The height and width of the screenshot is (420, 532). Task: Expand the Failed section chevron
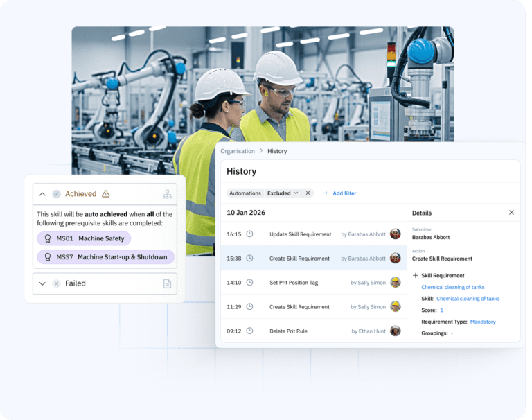pyautogui.click(x=42, y=283)
